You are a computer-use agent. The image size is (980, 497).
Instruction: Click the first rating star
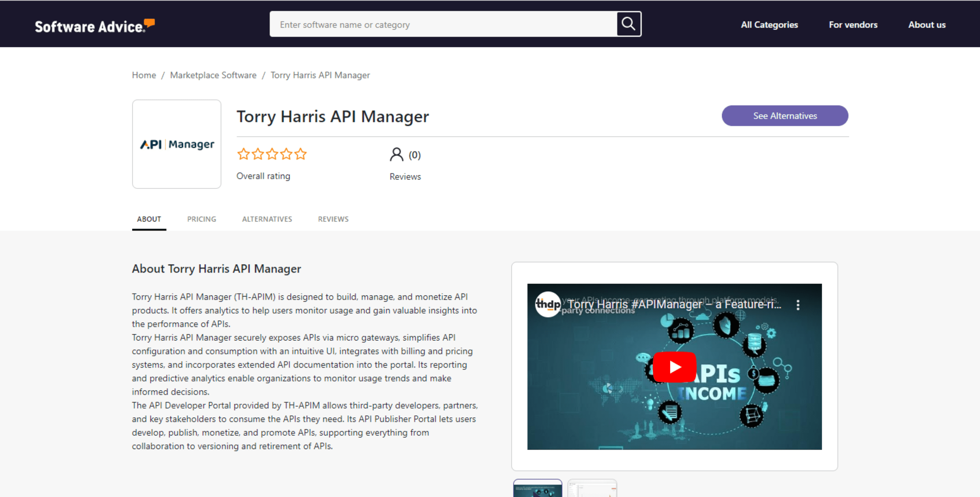(243, 154)
